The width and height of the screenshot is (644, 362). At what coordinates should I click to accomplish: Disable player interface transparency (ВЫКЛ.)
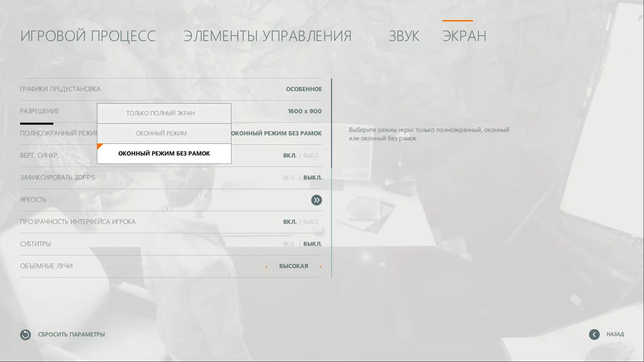point(311,222)
